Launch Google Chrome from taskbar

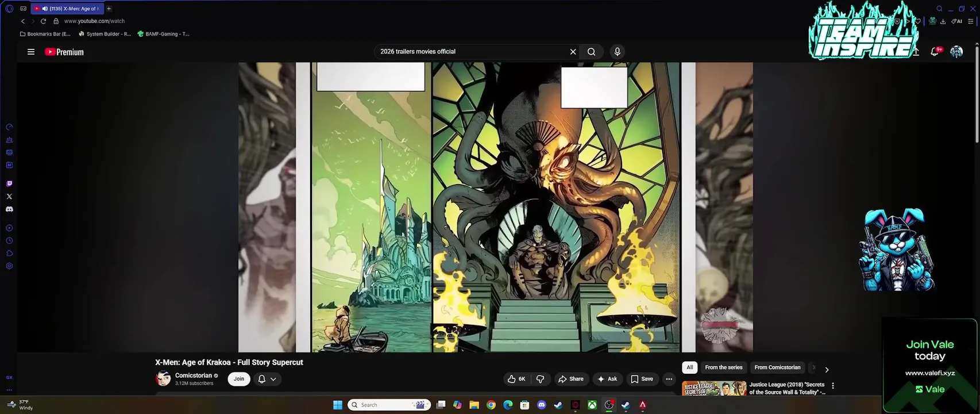click(491, 405)
